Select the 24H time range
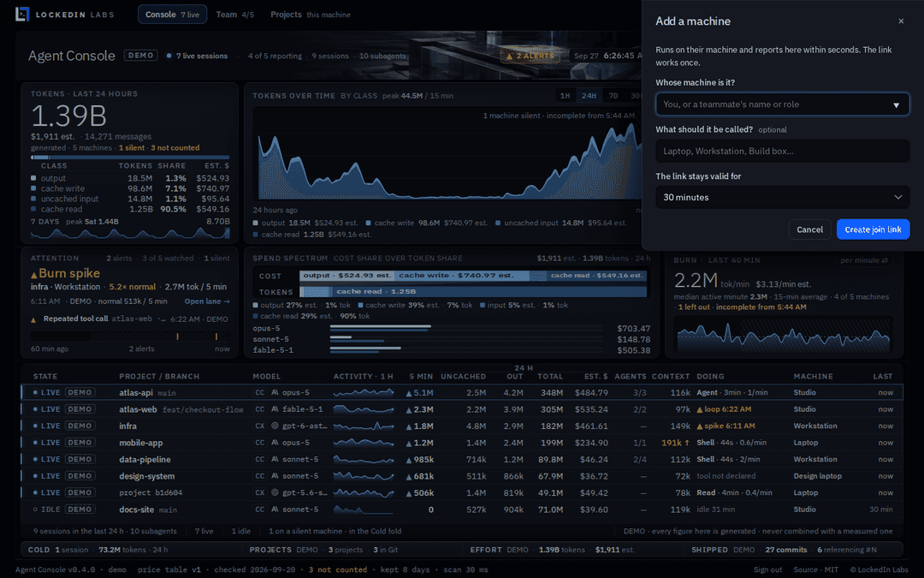Viewport: 924px width, 578px height. (589, 96)
